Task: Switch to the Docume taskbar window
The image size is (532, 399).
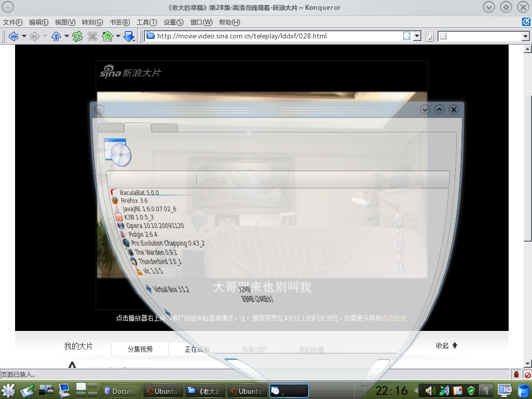Action: pyautogui.click(x=122, y=391)
